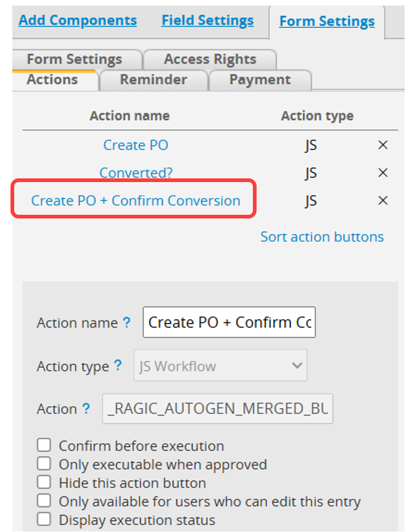Open the Payment tab

(x=260, y=80)
